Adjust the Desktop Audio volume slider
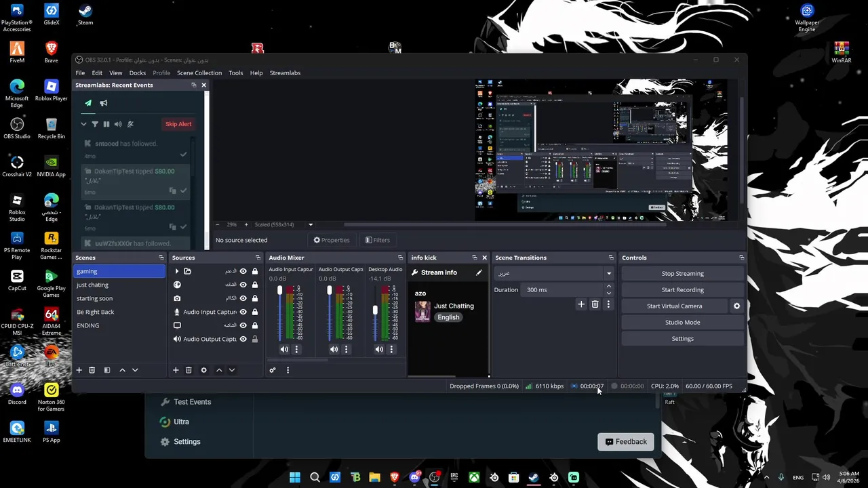 375,310
